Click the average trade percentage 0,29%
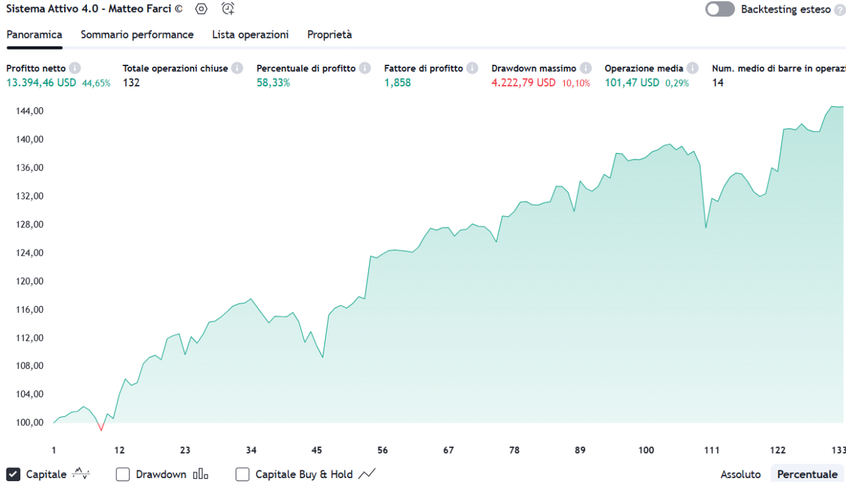The height and width of the screenshot is (504, 846). [677, 83]
